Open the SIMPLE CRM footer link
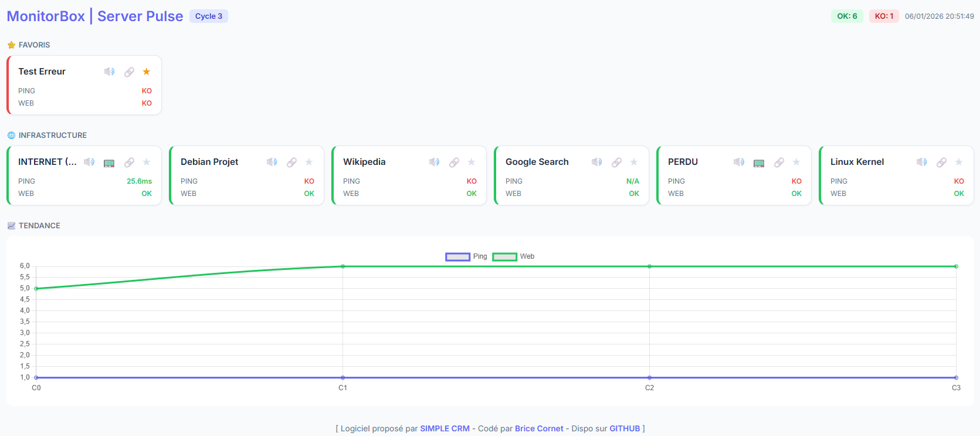 tap(445, 428)
